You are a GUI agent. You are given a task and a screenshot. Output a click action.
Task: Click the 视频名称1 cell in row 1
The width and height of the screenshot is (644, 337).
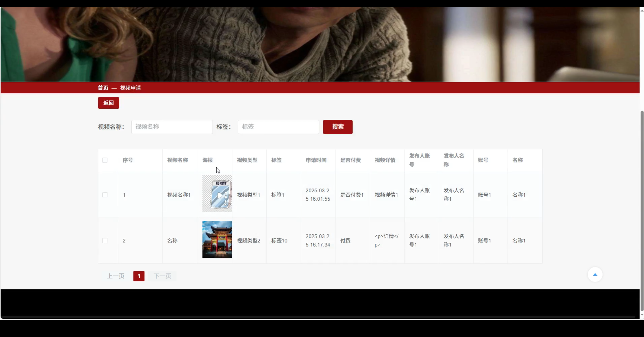pyautogui.click(x=179, y=195)
